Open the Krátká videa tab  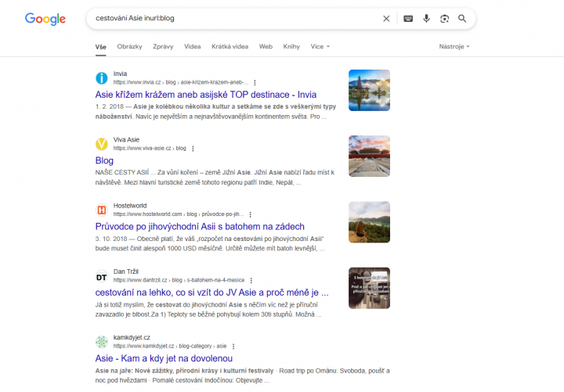pyautogui.click(x=230, y=47)
